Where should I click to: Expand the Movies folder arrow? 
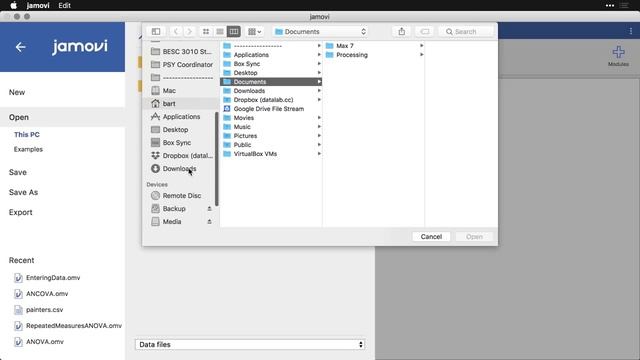(x=319, y=118)
